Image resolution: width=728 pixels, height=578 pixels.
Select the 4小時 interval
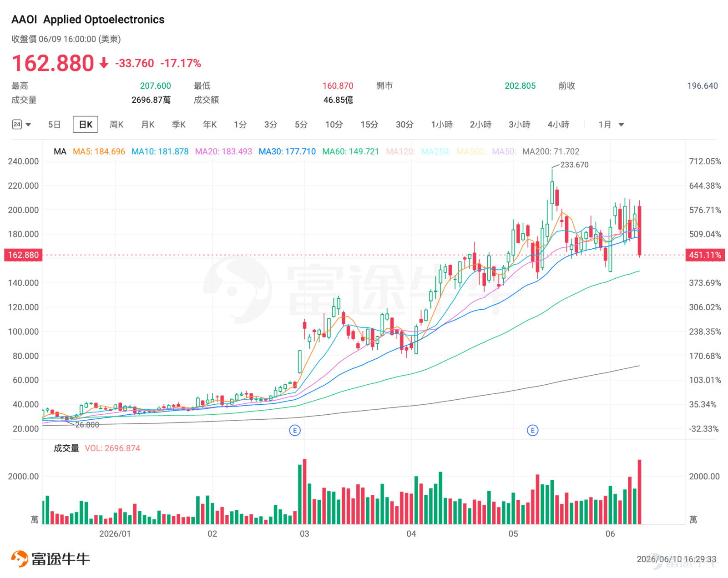558,125
